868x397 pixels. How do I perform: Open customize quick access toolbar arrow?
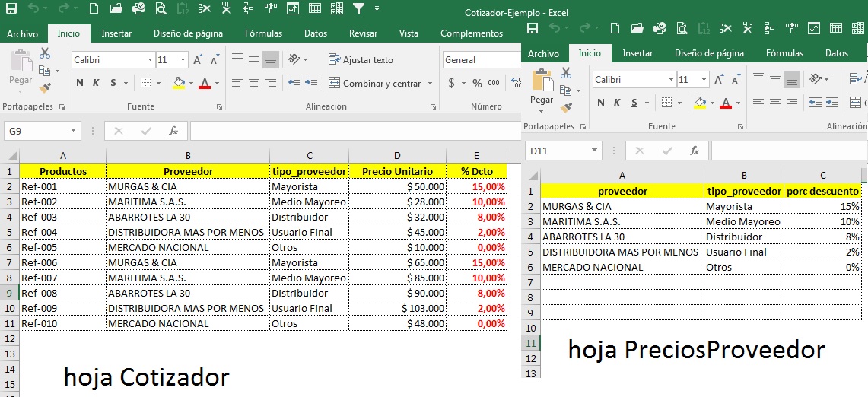(377, 8)
